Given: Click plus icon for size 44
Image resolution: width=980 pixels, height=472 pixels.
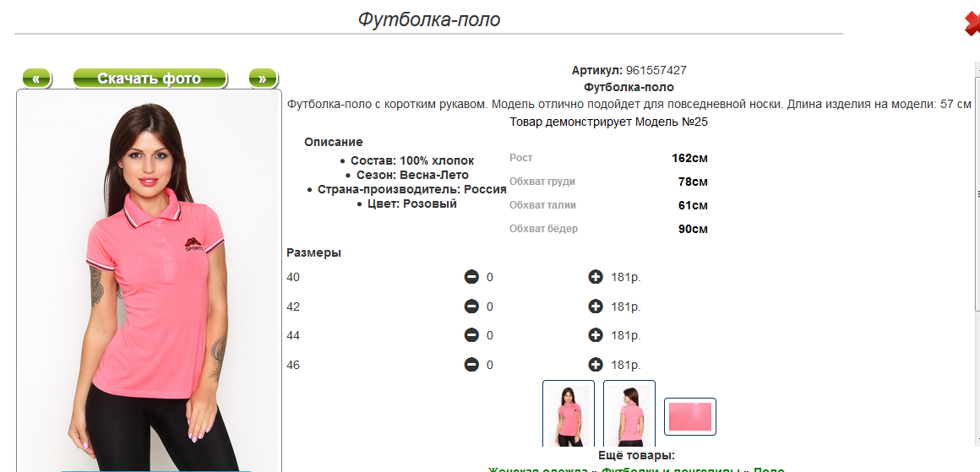Looking at the screenshot, I should point(596,335).
